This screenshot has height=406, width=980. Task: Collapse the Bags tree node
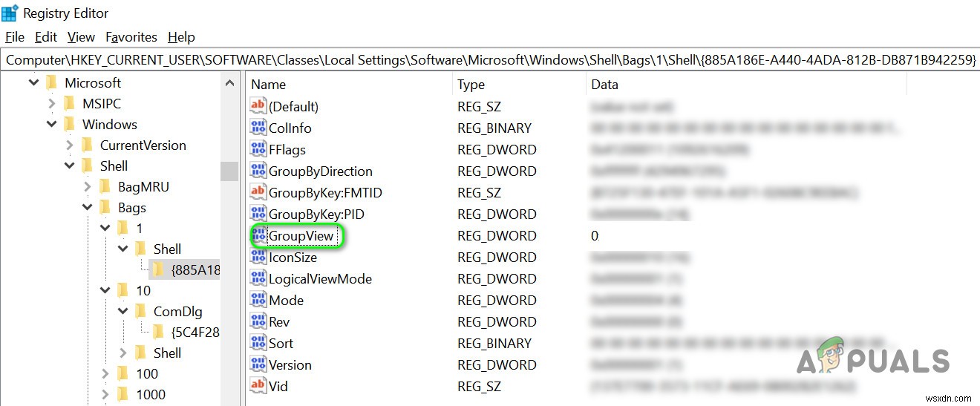tap(87, 207)
